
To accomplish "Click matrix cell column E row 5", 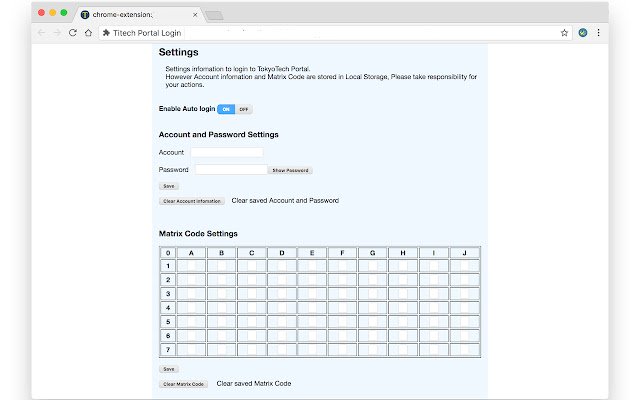I will [x=312, y=322].
